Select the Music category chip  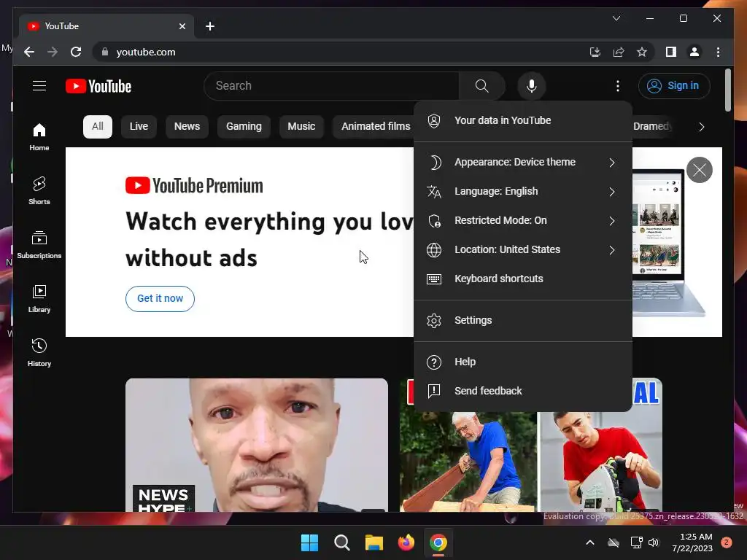(x=301, y=127)
